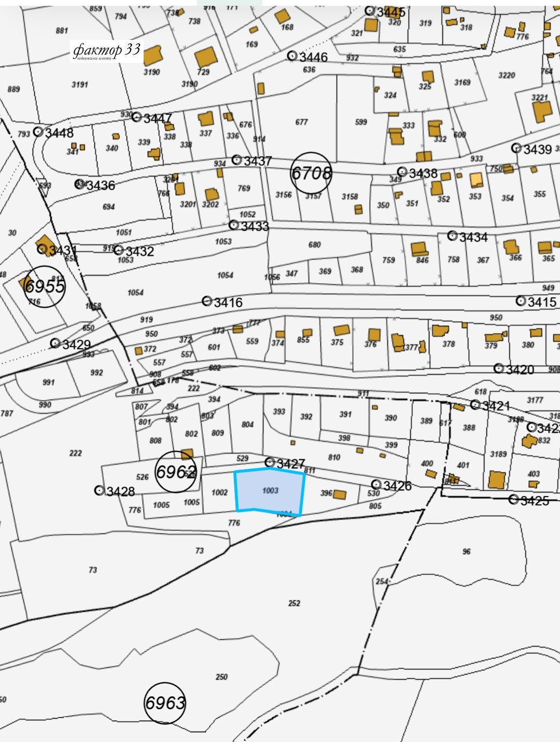Select the large parcel labeled 252
The height and width of the screenshot is (742, 560).
294,603
